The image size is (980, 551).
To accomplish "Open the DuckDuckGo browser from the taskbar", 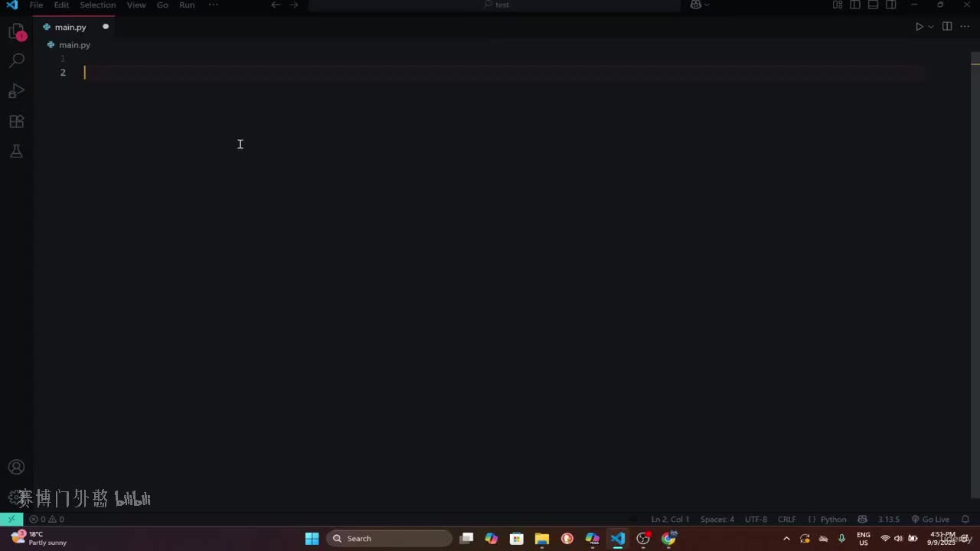I will tap(567, 539).
